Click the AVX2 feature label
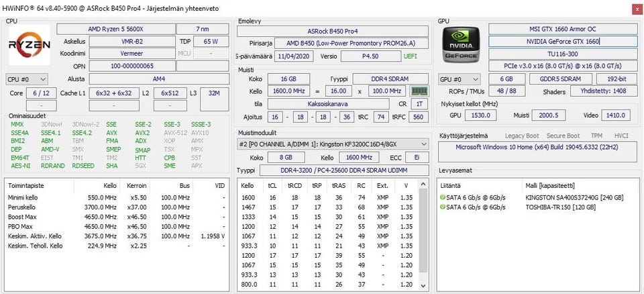The image size is (644, 294). tap(142, 133)
